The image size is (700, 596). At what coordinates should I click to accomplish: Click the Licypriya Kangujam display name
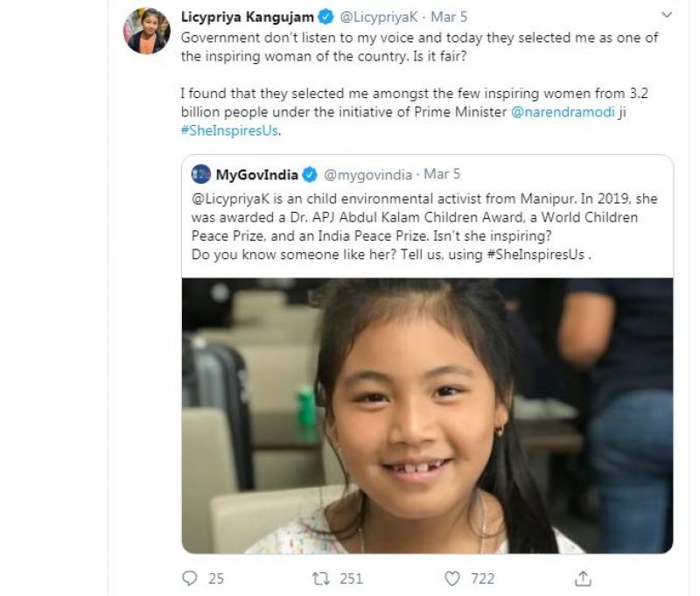pos(261,18)
